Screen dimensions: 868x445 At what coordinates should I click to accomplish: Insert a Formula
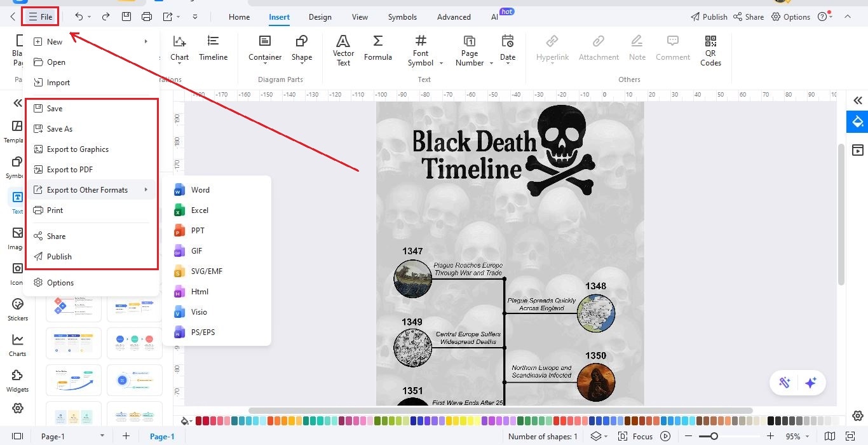click(378, 48)
